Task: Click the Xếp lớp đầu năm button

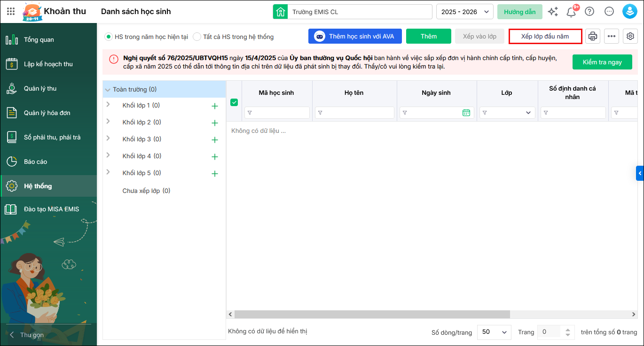Action: tap(545, 36)
